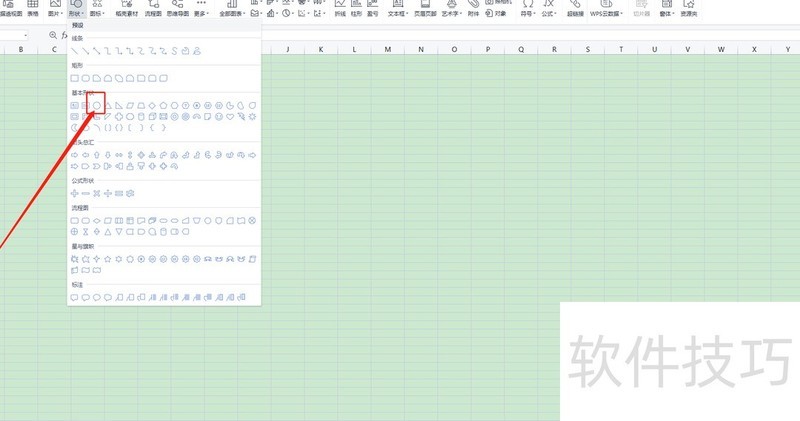Select the flowchart decision diamond
The image size is (800, 421).
click(96, 221)
